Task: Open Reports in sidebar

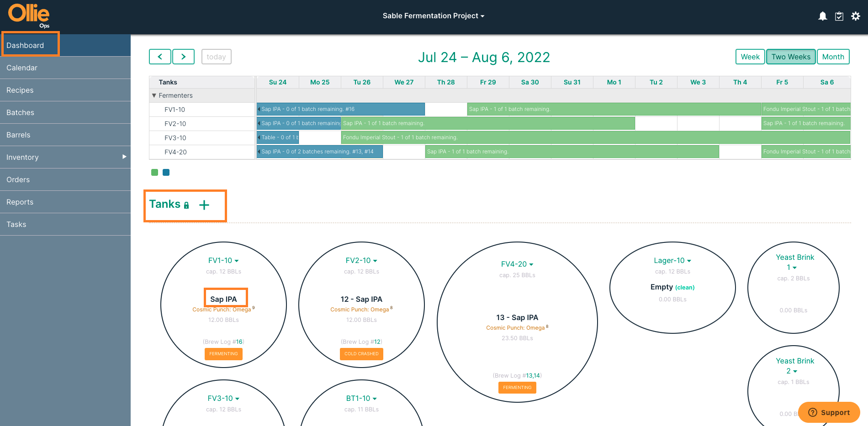Action: point(65,202)
